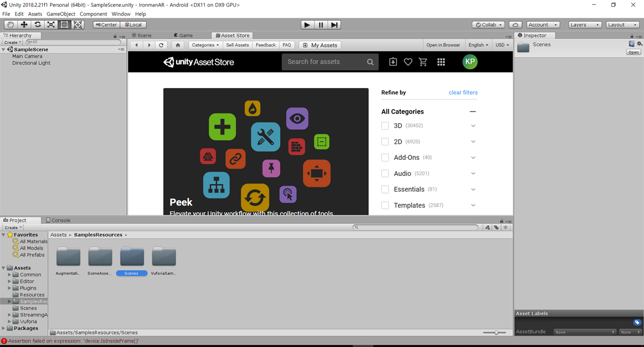Open the Account dropdown
The image size is (644, 347).
click(543, 25)
